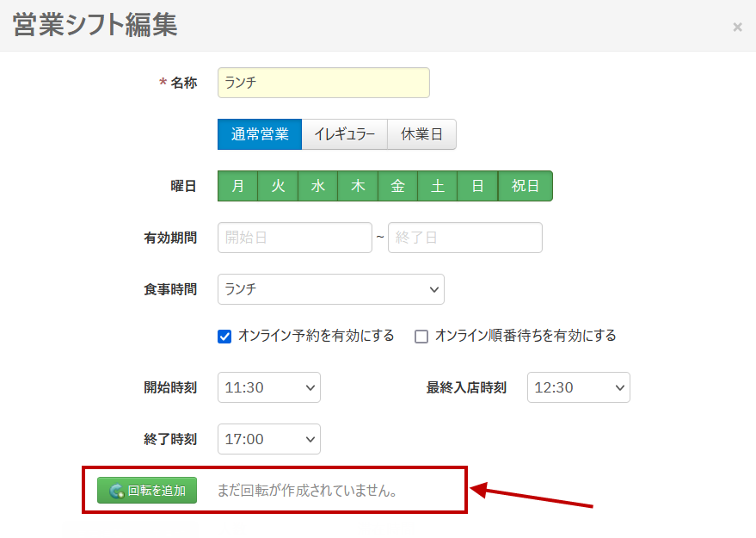
Task: Toggle 木 weekday button
Action: click(x=358, y=186)
